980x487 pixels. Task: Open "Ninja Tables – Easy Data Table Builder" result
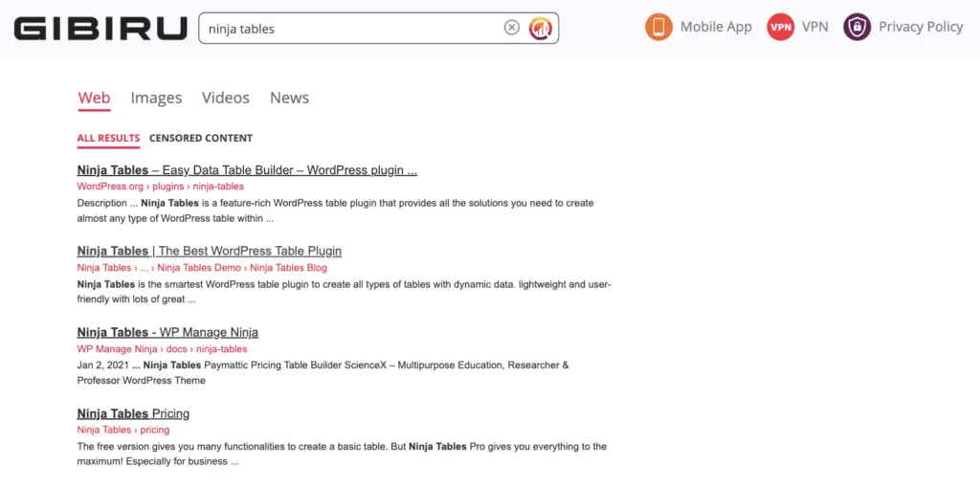click(248, 170)
